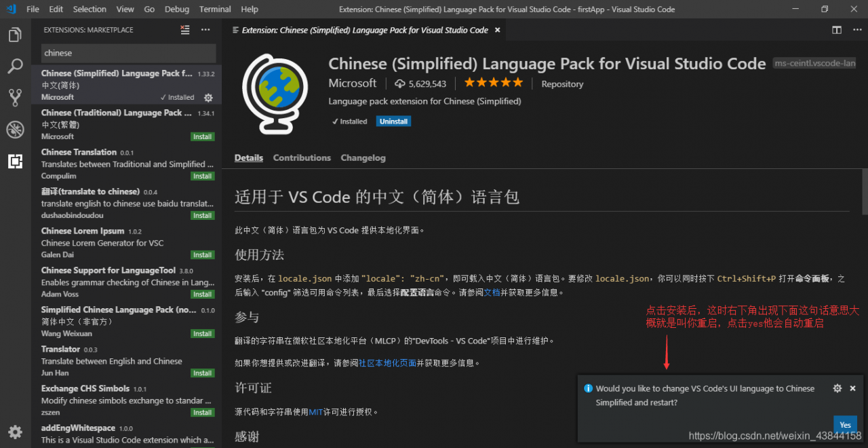Open the Search view in activity bar
This screenshot has width=868, height=448.
point(15,66)
